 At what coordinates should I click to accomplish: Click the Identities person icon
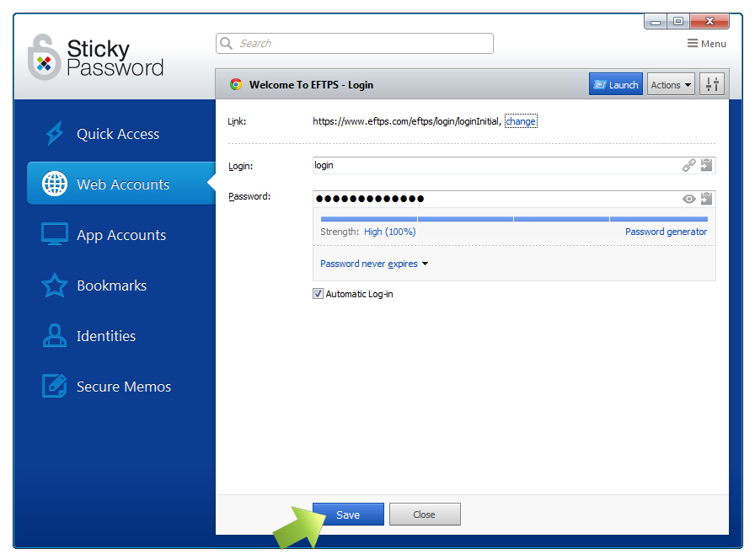55,335
